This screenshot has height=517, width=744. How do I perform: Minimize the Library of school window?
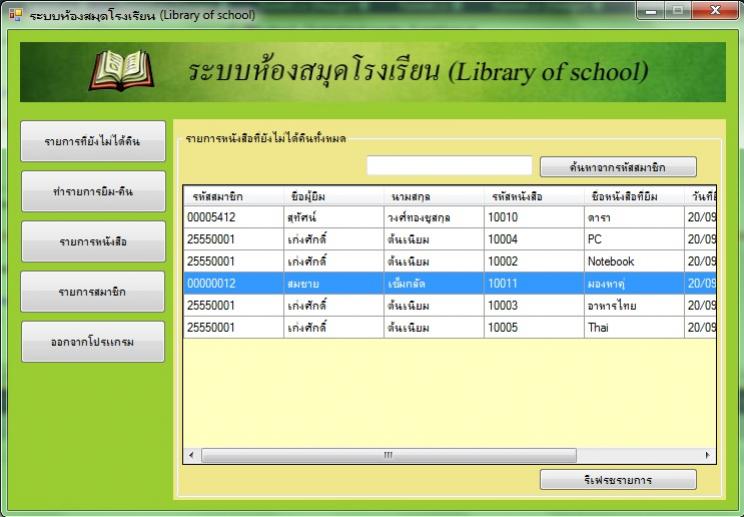click(651, 10)
